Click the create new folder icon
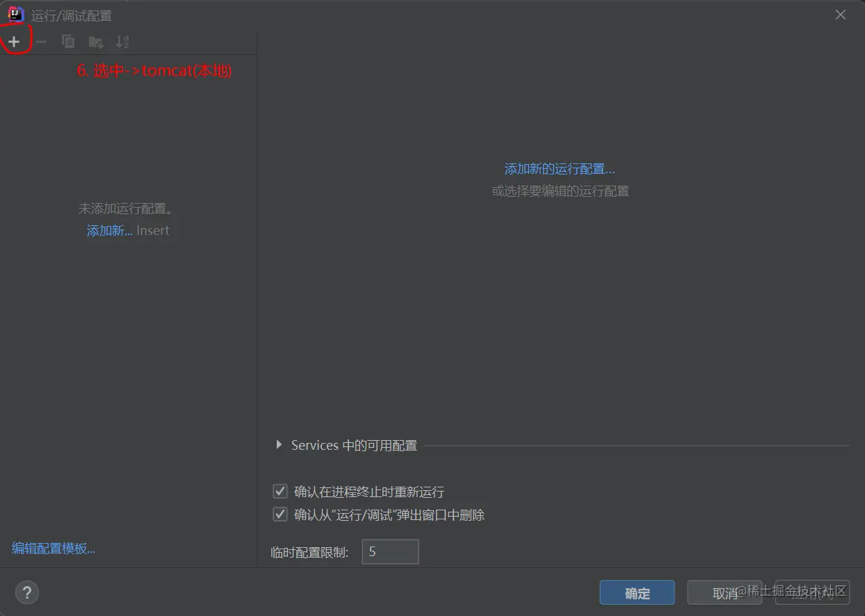Viewport: 865px width, 616px height. pos(96,42)
